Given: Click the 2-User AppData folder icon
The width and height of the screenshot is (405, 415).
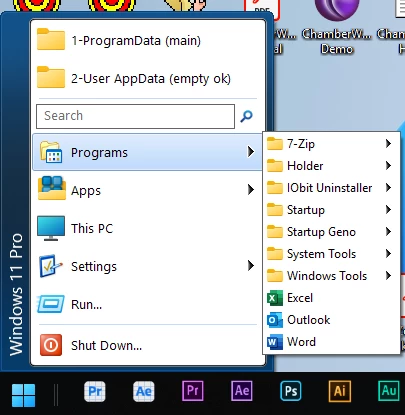Looking at the screenshot, I should (x=51, y=77).
